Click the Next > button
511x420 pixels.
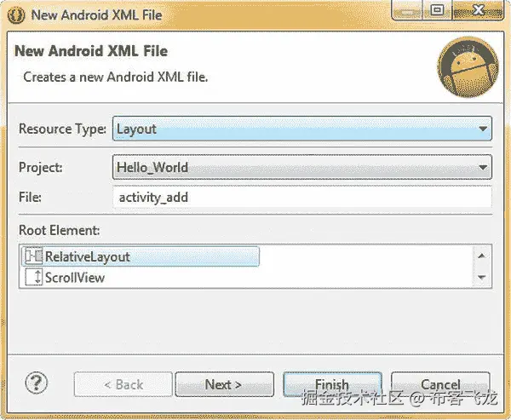[x=224, y=384]
